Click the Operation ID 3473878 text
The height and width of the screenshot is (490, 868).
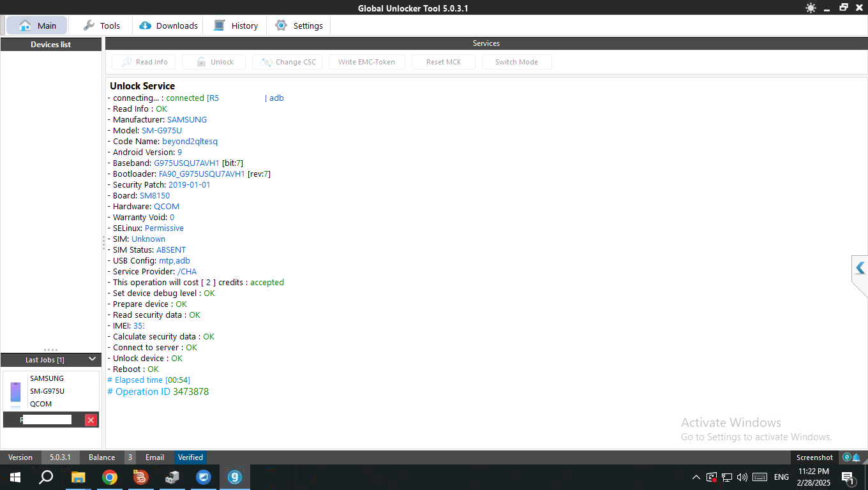click(158, 392)
